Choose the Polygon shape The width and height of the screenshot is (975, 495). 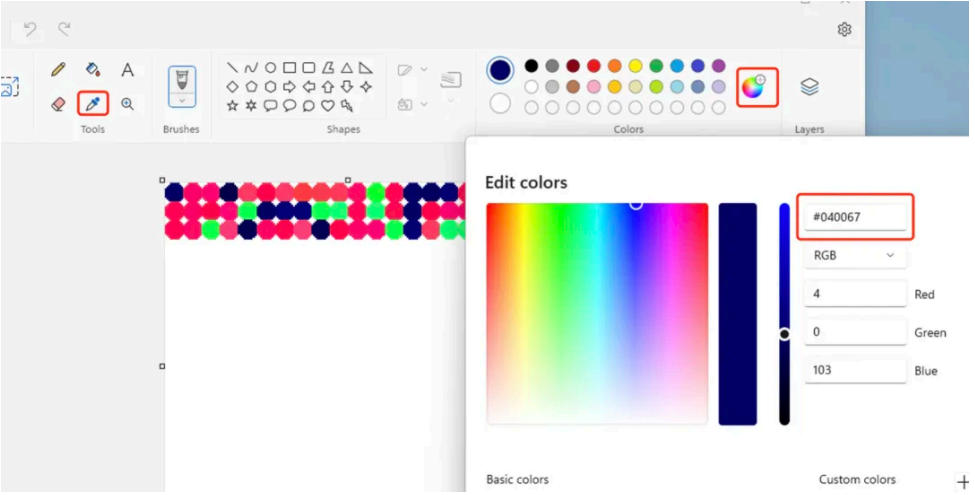click(x=328, y=67)
